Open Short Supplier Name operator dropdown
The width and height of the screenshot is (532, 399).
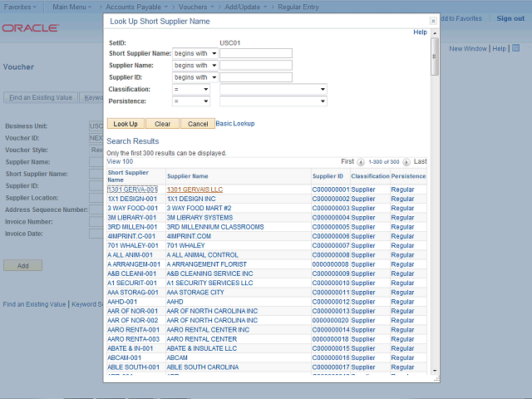tap(195, 53)
